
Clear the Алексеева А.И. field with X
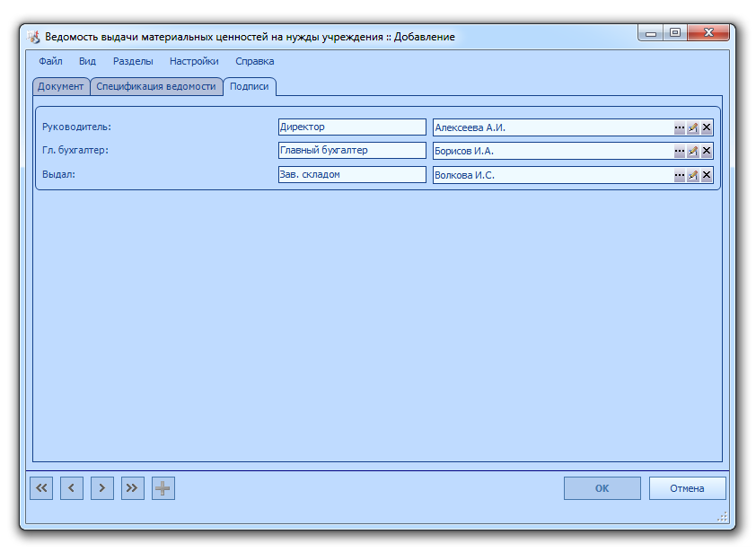click(x=707, y=127)
